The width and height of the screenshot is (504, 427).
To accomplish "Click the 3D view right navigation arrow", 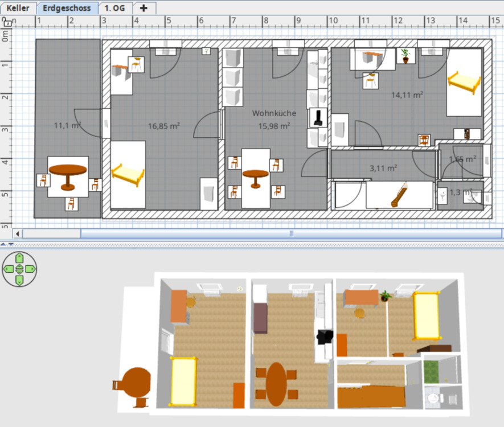I will tap(30, 268).
